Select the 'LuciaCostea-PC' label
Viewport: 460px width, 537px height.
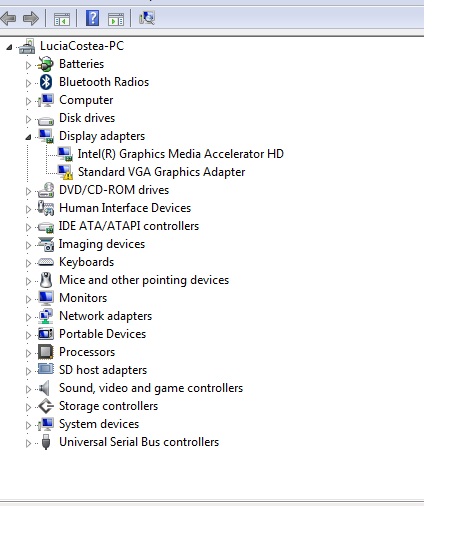click(82, 46)
